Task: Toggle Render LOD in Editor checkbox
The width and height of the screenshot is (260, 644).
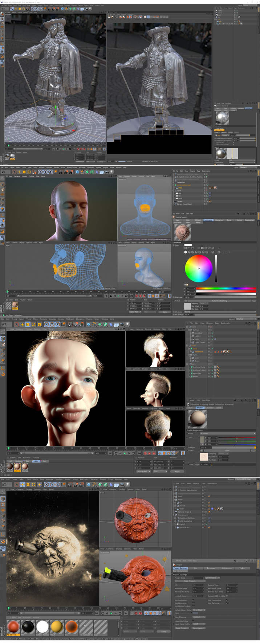Action: coord(227,596)
